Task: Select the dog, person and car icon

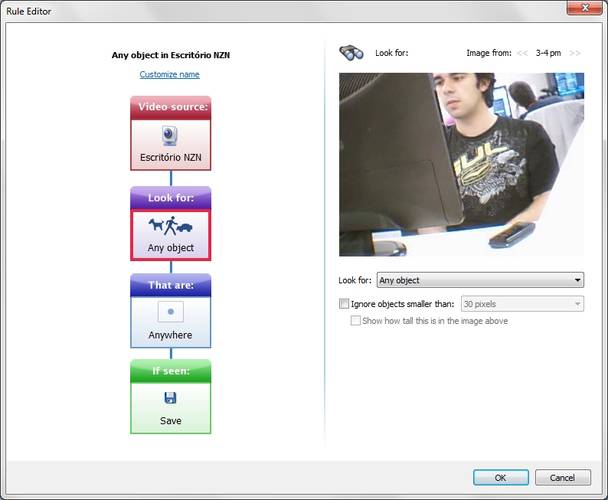Action: coord(170,226)
